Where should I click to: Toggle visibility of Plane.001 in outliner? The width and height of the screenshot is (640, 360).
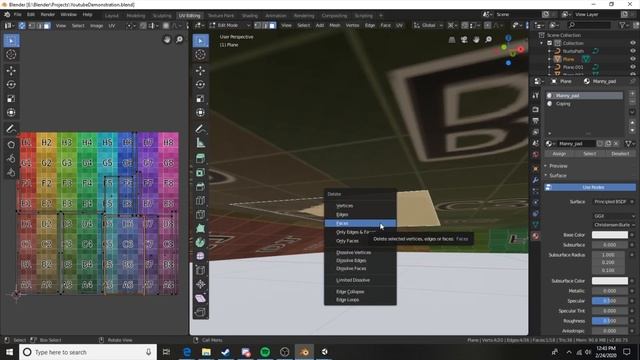pos(633,67)
